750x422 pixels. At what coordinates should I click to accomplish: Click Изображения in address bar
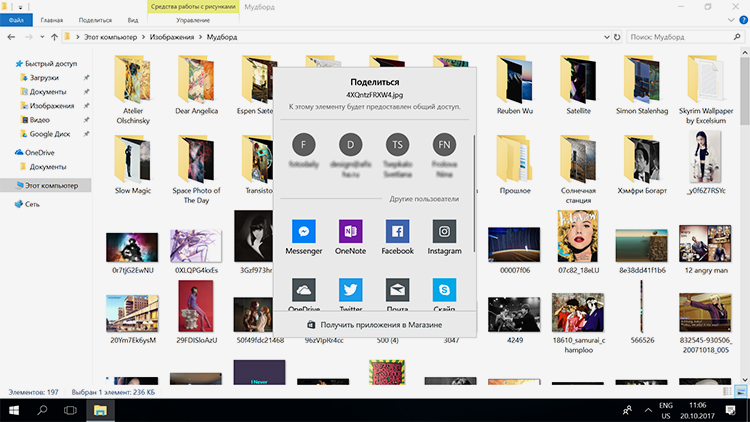[x=172, y=37]
